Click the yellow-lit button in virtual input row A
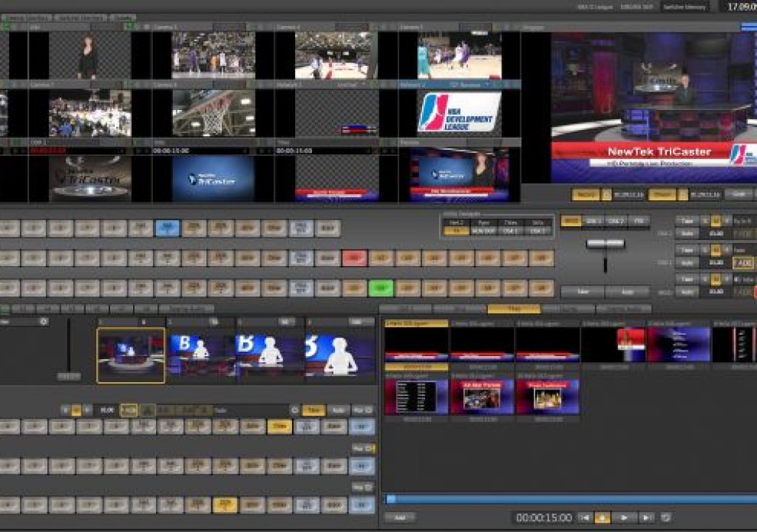The width and height of the screenshot is (757, 532). [280, 427]
